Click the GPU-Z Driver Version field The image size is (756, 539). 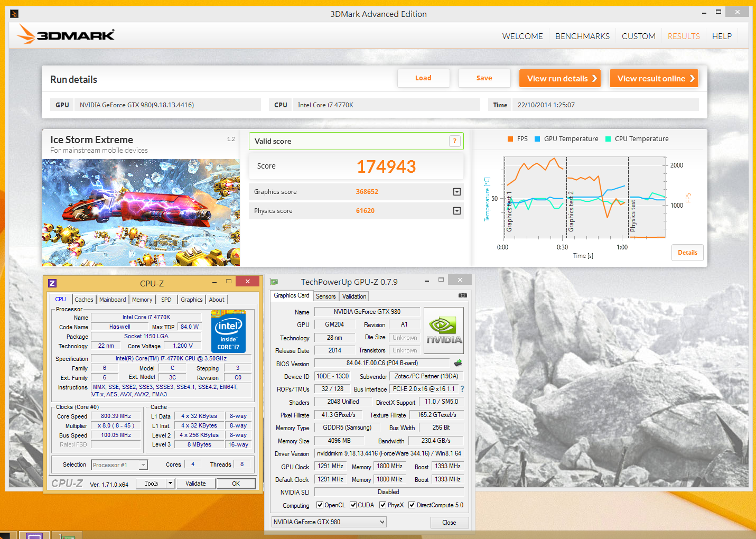pos(389,453)
